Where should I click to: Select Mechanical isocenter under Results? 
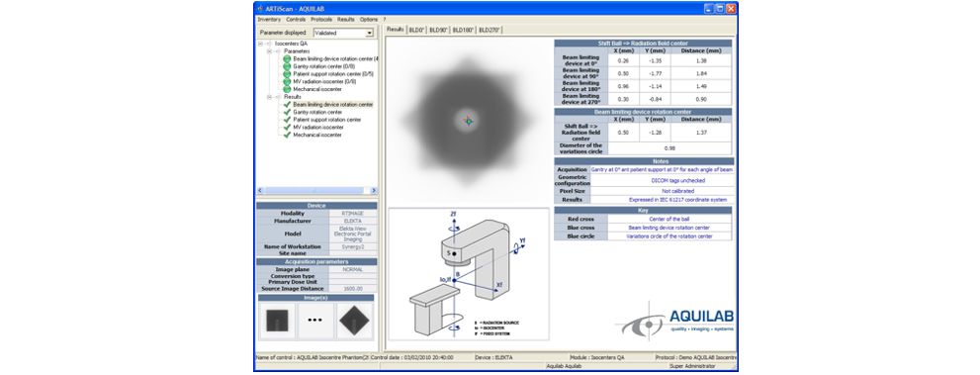click(x=317, y=135)
